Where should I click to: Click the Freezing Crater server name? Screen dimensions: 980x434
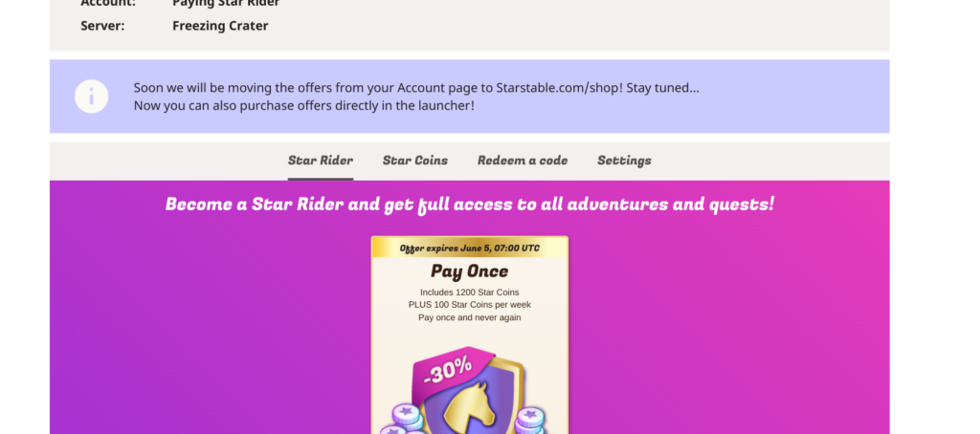point(220,26)
